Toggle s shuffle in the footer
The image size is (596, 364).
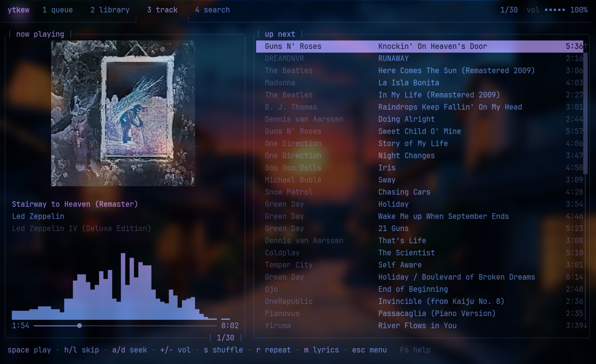223,350
